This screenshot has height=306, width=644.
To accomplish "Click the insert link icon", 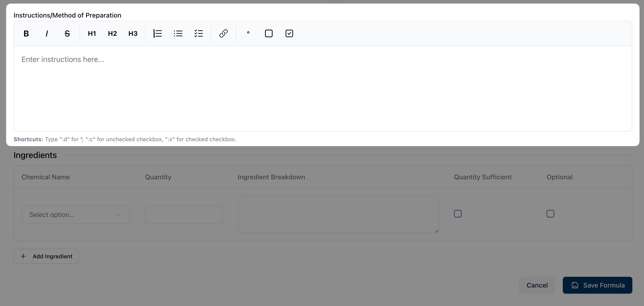I will 223,34.
